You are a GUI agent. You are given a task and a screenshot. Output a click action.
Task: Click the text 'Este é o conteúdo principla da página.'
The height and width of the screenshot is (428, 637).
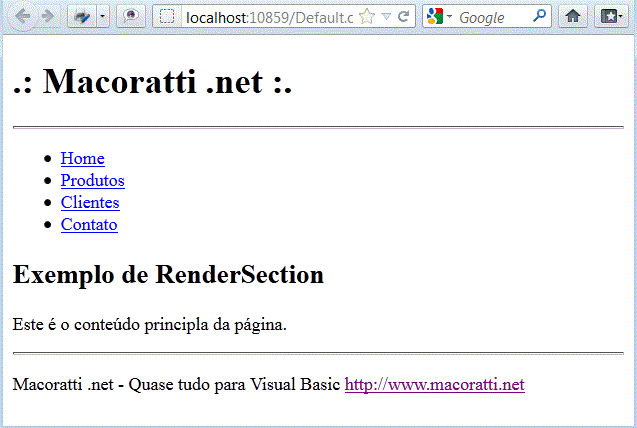tap(150, 324)
